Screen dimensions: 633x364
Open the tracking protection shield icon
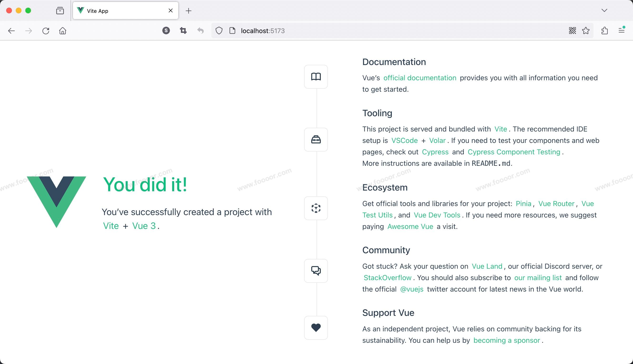(x=219, y=31)
